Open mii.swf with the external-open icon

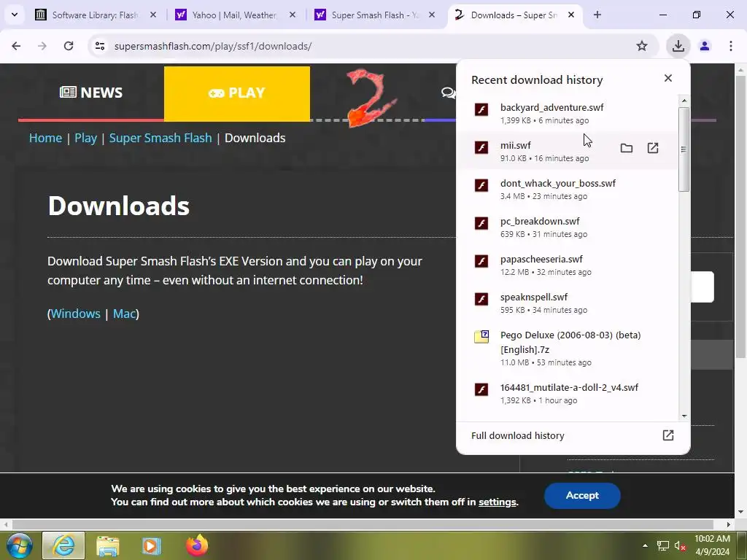click(653, 148)
